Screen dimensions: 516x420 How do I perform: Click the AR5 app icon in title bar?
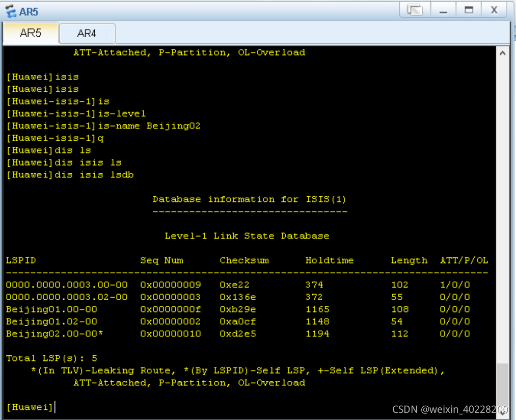click(x=11, y=11)
